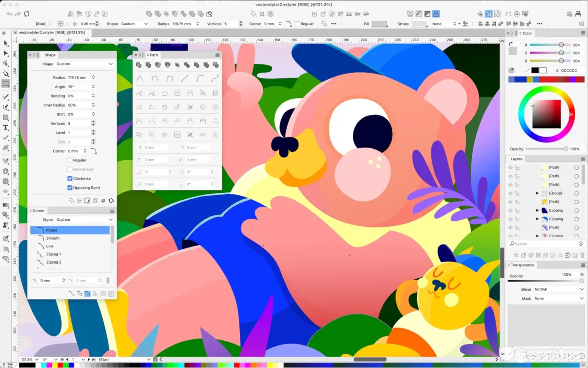This screenshot has width=588, height=368.
Task: Open the Blend mode Normal dropdown
Action: point(559,289)
